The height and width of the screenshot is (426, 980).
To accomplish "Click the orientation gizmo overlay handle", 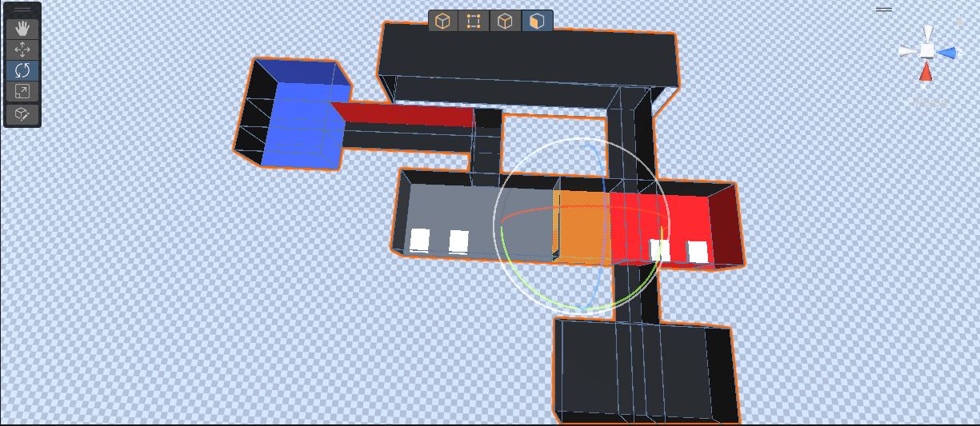I will 883,10.
